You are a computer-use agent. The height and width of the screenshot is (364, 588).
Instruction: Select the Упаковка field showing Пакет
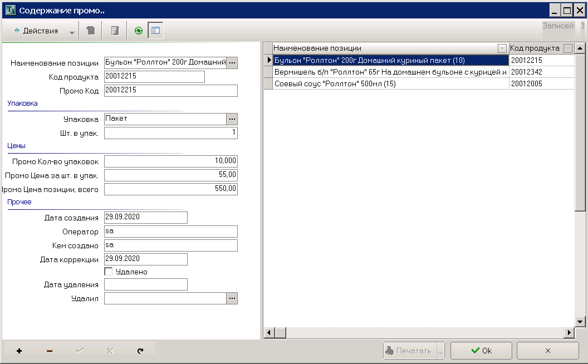[x=165, y=119]
